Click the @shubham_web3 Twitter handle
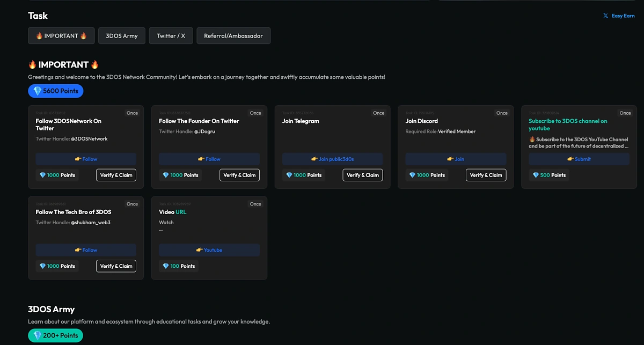 pos(91,223)
